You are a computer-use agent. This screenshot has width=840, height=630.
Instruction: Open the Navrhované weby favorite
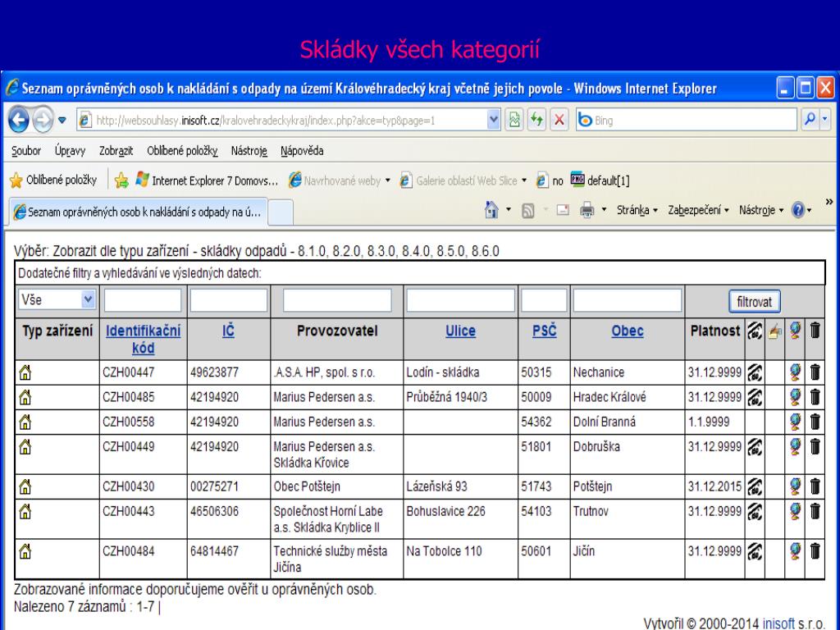(x=340, y=180)
